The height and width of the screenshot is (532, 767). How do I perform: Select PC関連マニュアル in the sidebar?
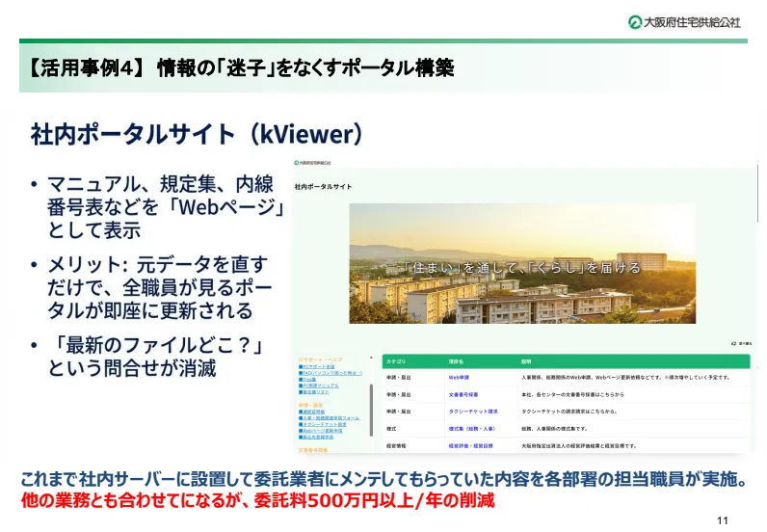321,386
